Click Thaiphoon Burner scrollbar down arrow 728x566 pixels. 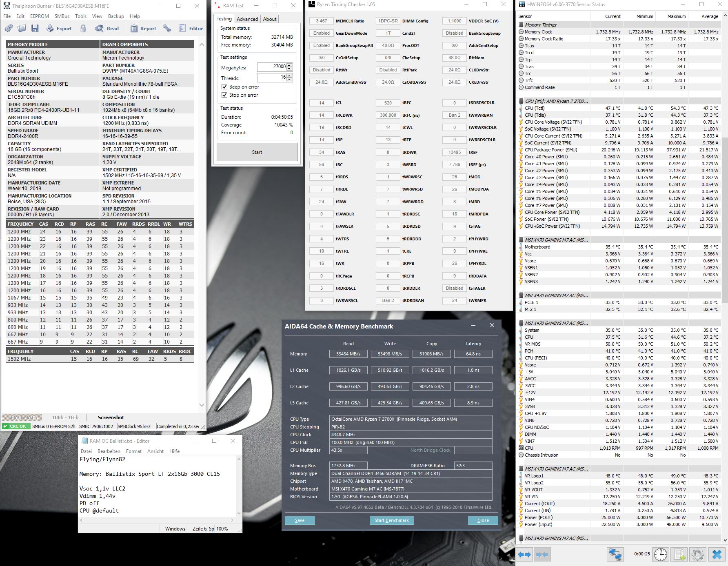click(x=202, y=405)
